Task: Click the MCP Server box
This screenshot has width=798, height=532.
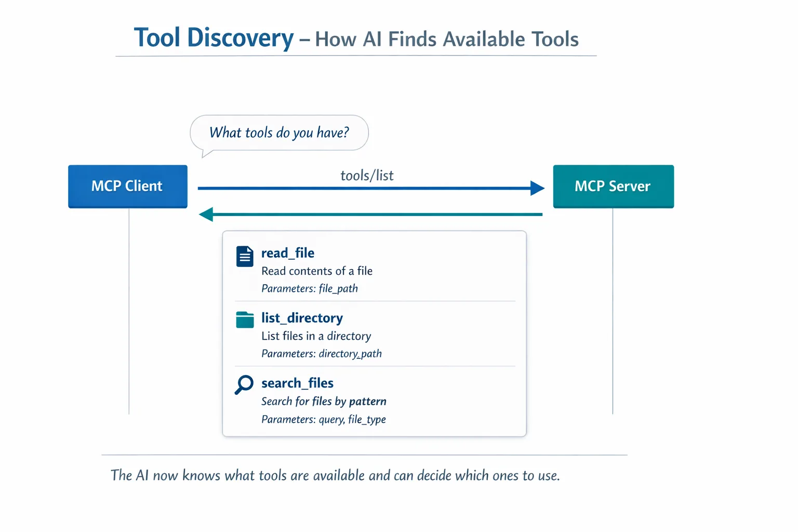Action: click(x=614, y=187)
